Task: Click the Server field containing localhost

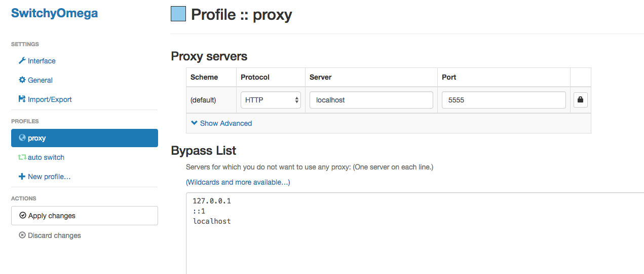Action: click(x=371, y=100)
